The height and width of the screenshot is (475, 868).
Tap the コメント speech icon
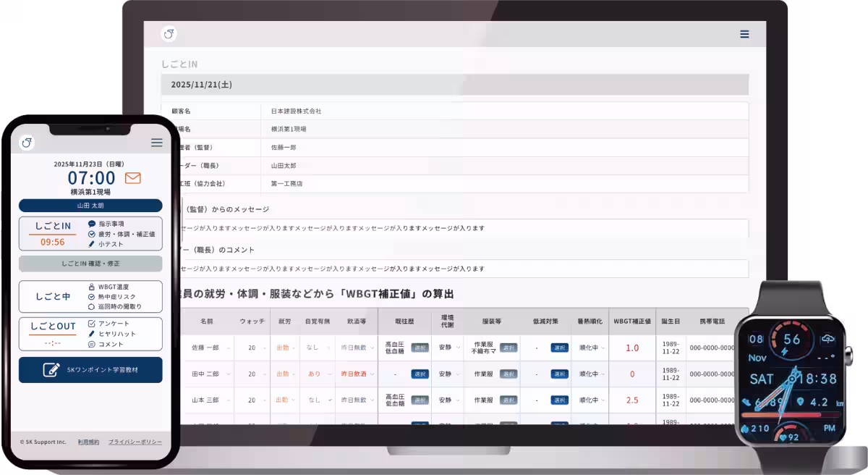tap(91, 344)
